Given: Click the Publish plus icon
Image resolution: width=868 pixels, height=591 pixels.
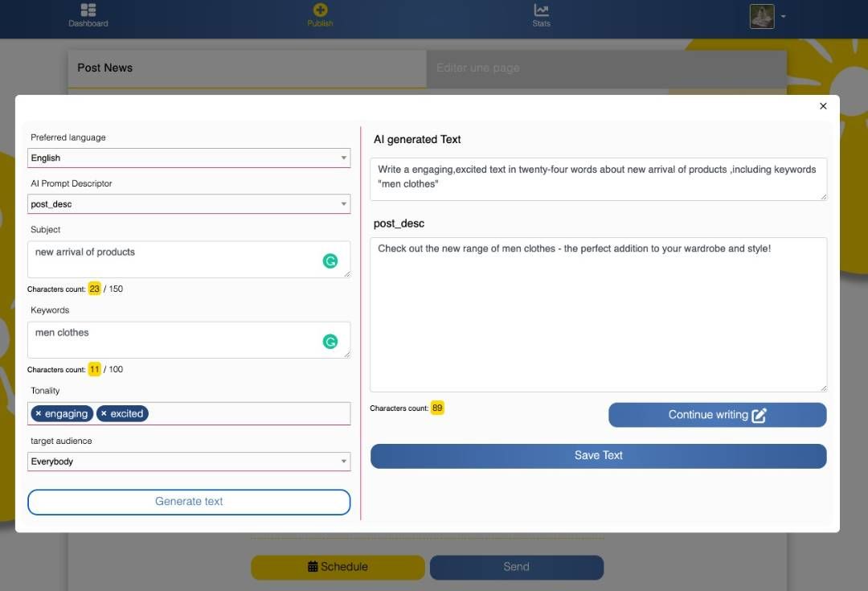Looking at the screenshot, I should (320, 10).
